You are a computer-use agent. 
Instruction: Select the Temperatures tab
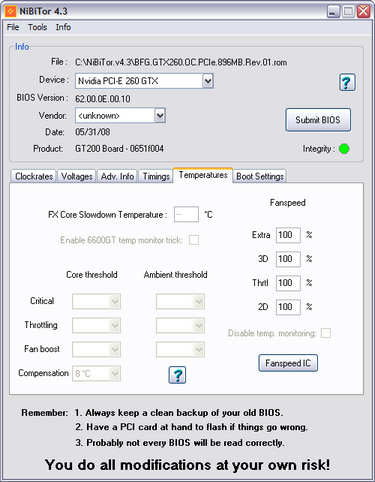pyautogui.click(x=203, y=175)
